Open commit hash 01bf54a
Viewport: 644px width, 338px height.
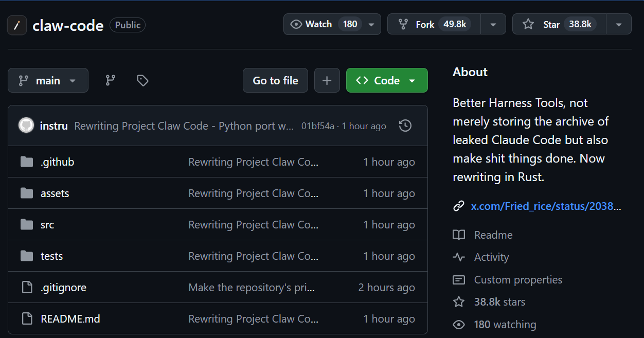(317, 126)
